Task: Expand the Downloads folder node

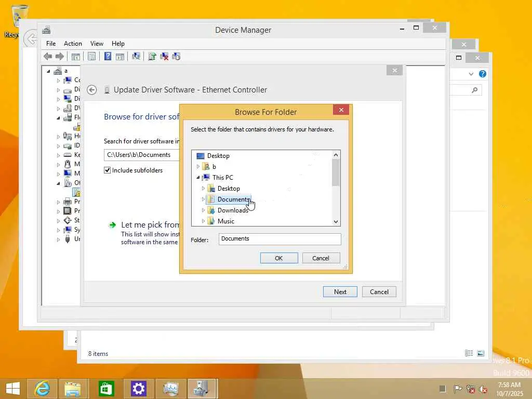Action: (203, 210)
